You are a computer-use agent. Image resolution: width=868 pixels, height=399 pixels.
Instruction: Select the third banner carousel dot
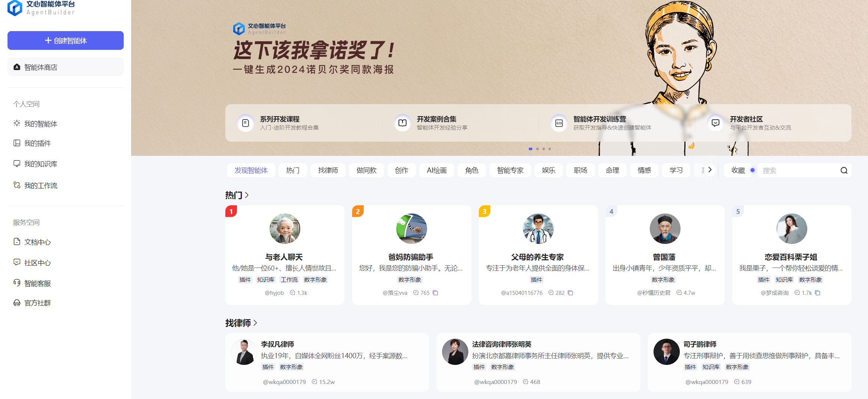pos(544,149)
